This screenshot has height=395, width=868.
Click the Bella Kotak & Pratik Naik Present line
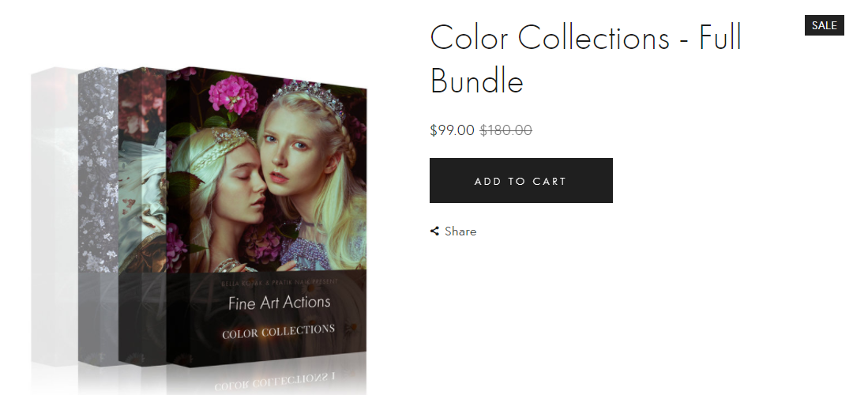click(280, 283)
